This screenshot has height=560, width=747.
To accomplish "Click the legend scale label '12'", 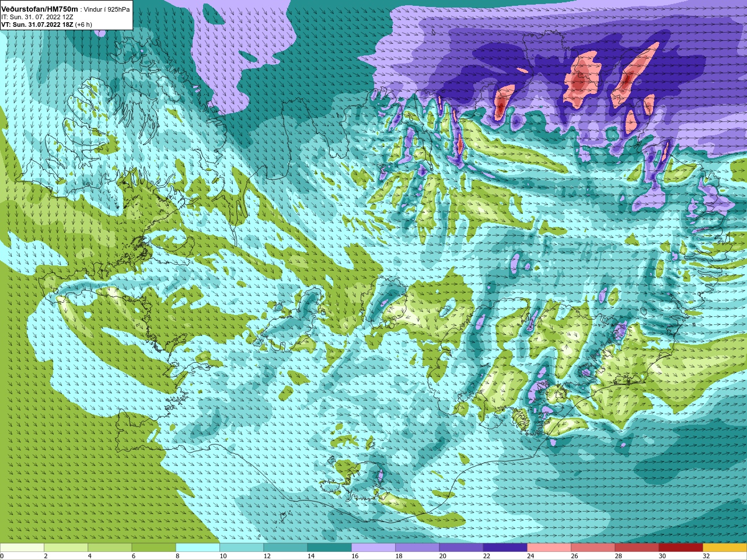I will click(266, 556).
